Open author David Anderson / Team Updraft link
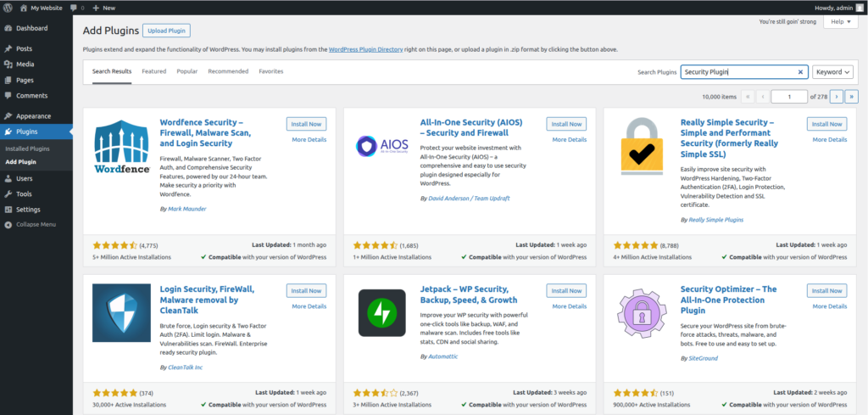Viewport: 868px width, 415px height. (469, 198)
